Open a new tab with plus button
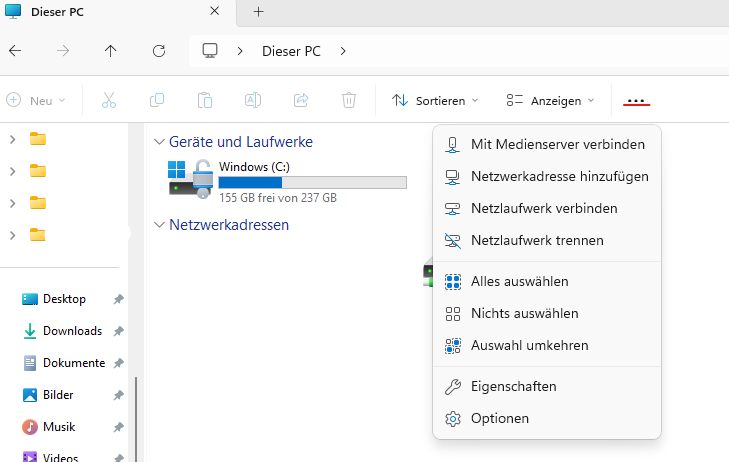Screen dimensions: 729x462 tap(258, 12)
